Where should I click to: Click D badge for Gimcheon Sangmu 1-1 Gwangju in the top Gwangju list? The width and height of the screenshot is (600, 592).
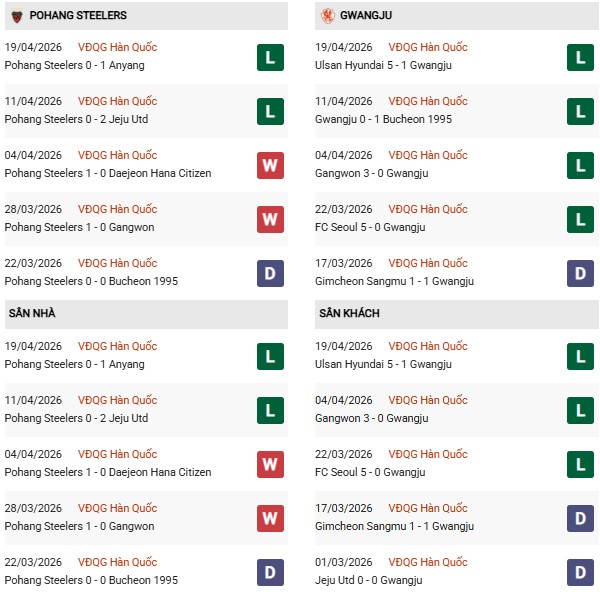tap(580, 273)
